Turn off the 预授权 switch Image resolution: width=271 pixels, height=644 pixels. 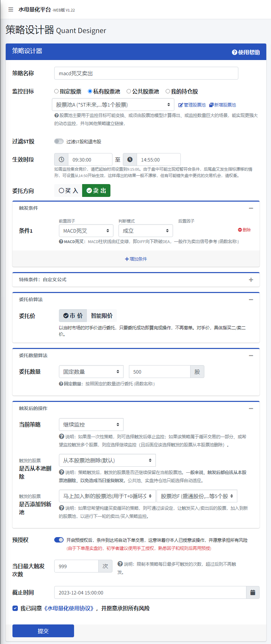(x=59, y=540)
